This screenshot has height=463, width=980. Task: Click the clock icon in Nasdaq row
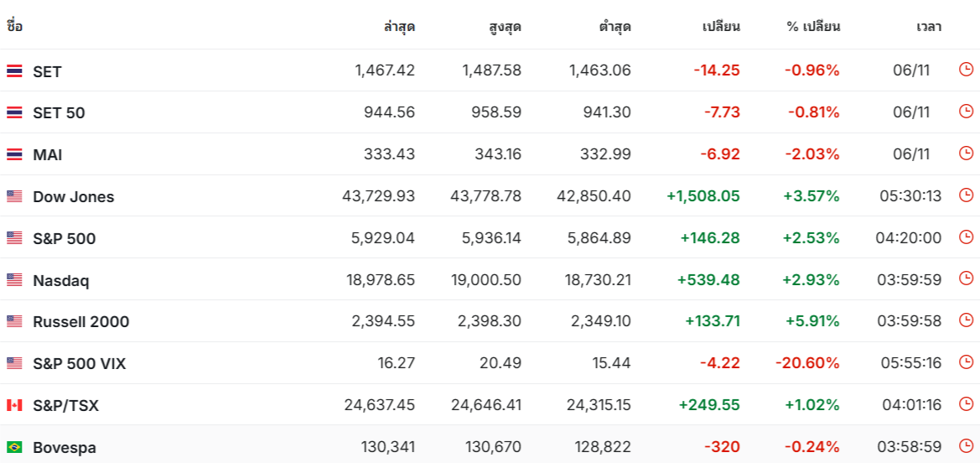point(966,278)
